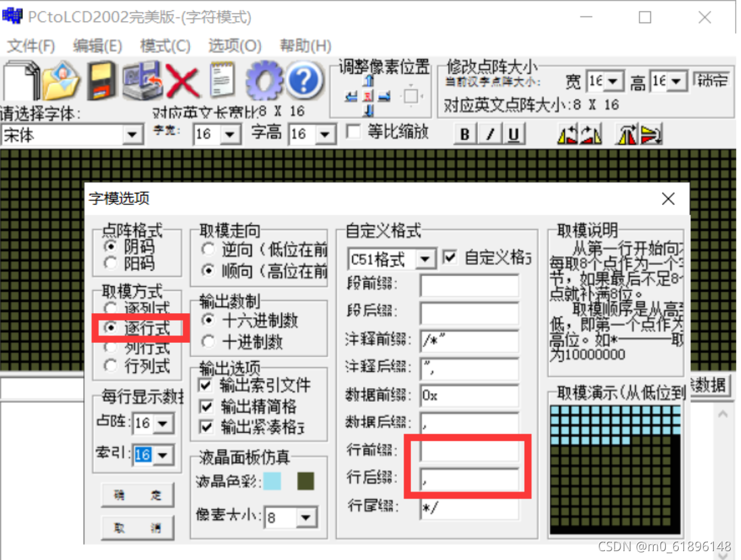
Task: Open the 宋体 font dropdown
Action: coord(130,135)
